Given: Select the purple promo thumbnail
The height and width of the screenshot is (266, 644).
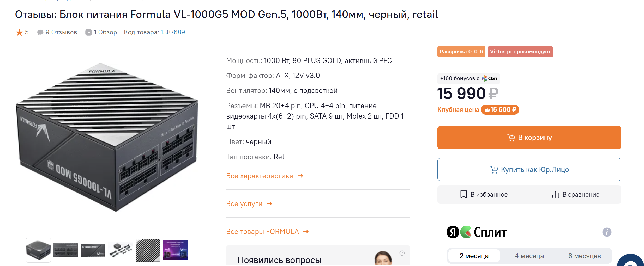Looking at the screenshot, I should (175, 250).
